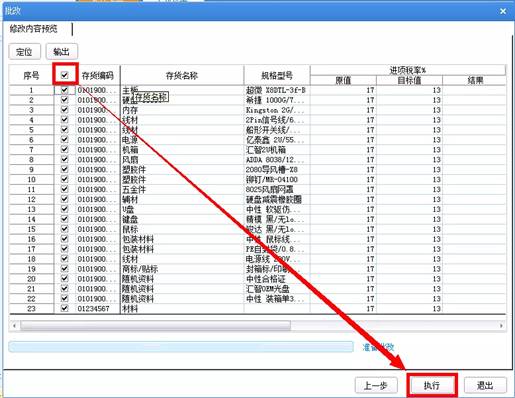Click the scrollbar left arrow
Viewport: 515px width, 398px height.
(x=14, y=326)
